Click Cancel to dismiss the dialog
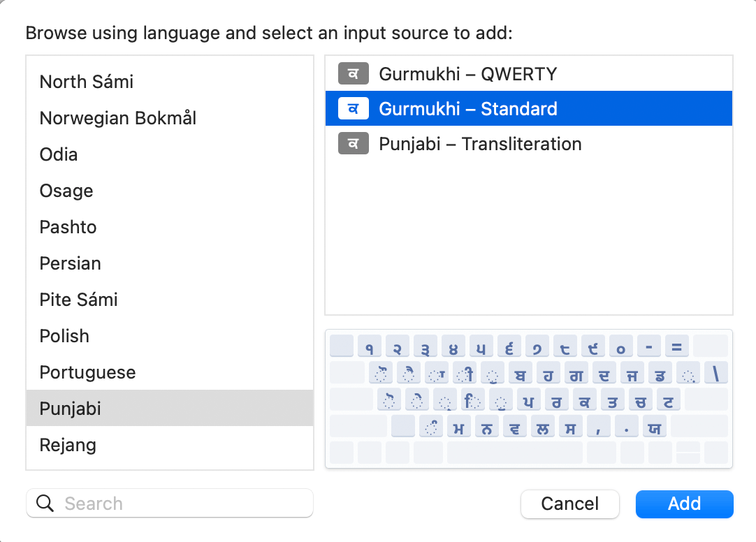Image resolution: width=756 pixels, height=542 pixels. coord(570,504)
